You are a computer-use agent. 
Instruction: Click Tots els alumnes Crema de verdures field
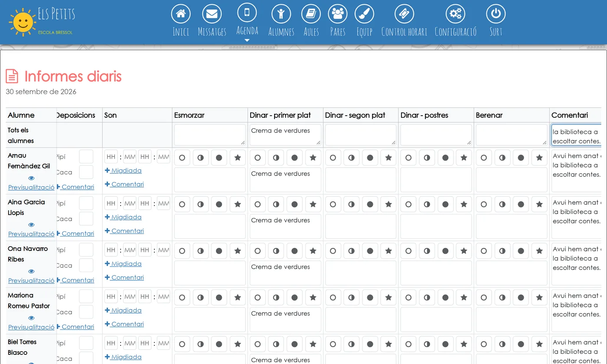click(285, 135)
